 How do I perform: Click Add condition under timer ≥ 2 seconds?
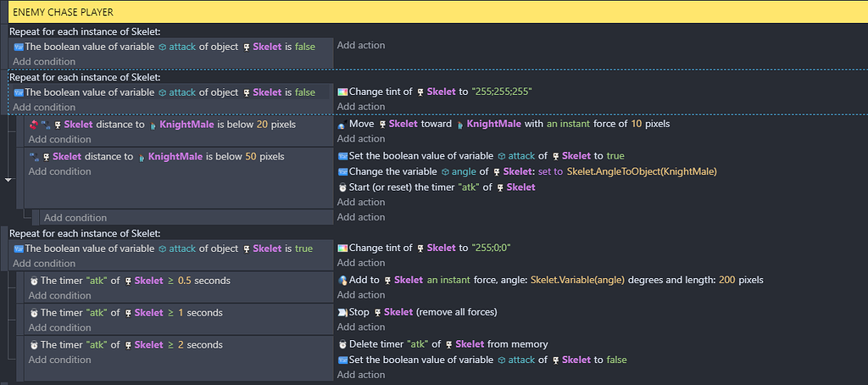(59, 360)
